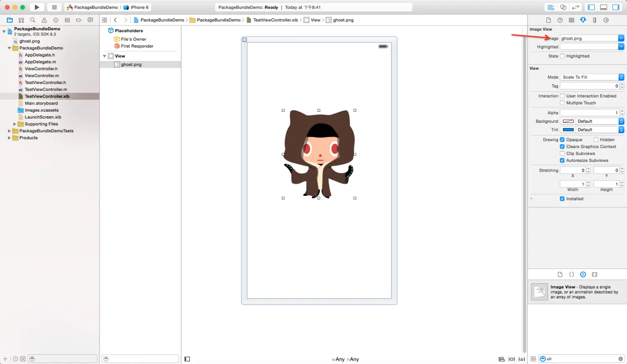Image resolution: width=627 pixels, height=364 pixels.
Task: Expand the PackageBundleDemoTests group
Action: tap(9, 131)
